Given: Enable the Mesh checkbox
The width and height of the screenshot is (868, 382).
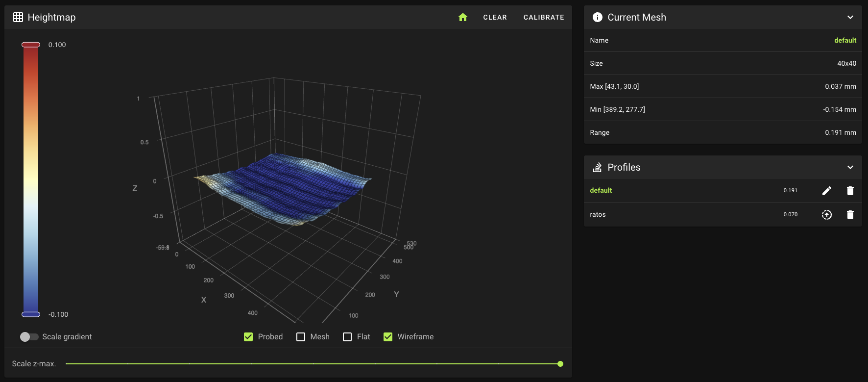Looking at the screenshot, I should click(301, 337).
